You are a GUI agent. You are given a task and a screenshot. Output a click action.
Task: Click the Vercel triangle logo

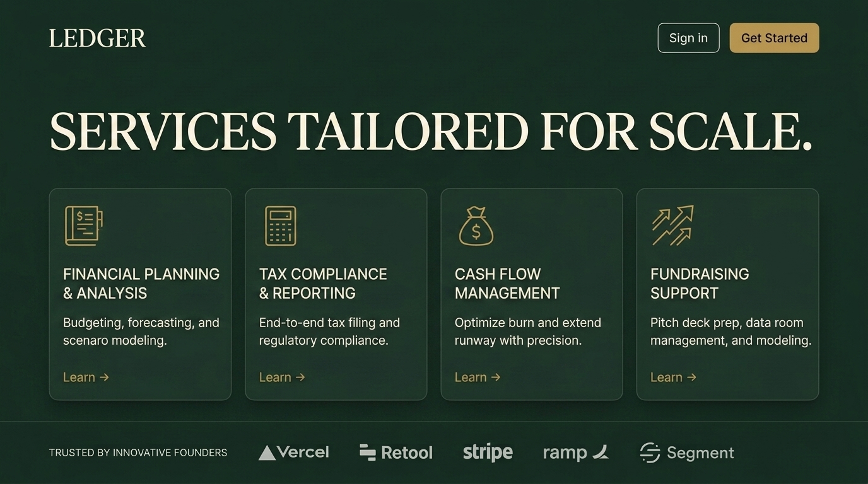pyautogui.click(x=293, y=452)
